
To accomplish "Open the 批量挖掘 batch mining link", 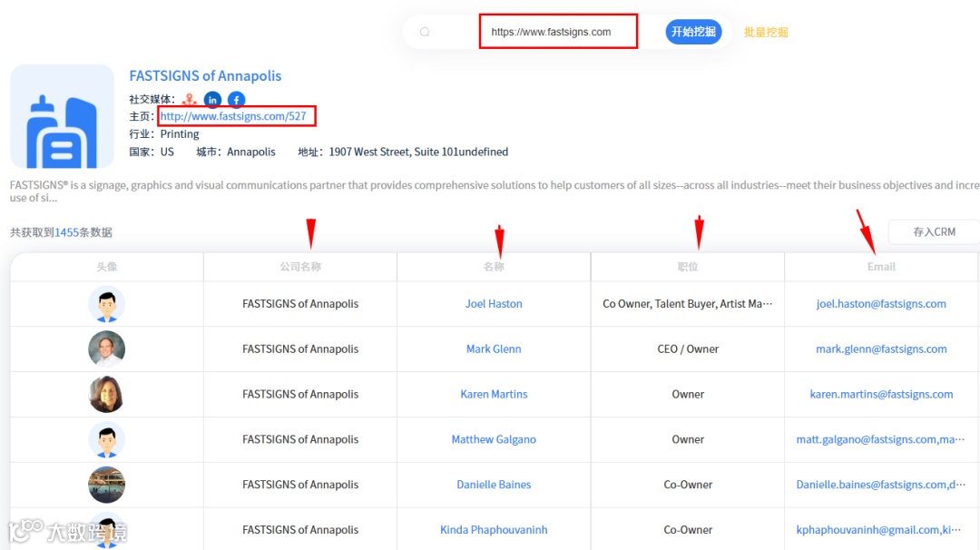I will [x=766, y=32].
